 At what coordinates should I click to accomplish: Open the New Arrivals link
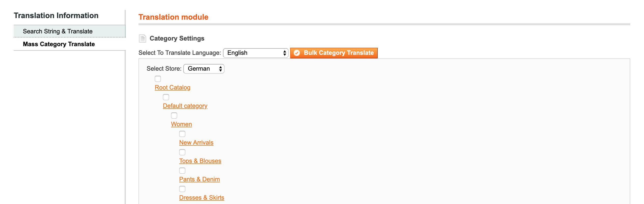[196, 143]
